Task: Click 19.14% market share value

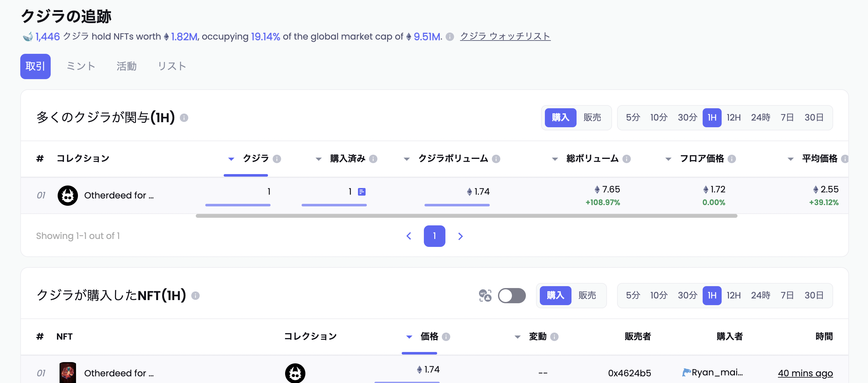Action: click(x=265, y=37)
